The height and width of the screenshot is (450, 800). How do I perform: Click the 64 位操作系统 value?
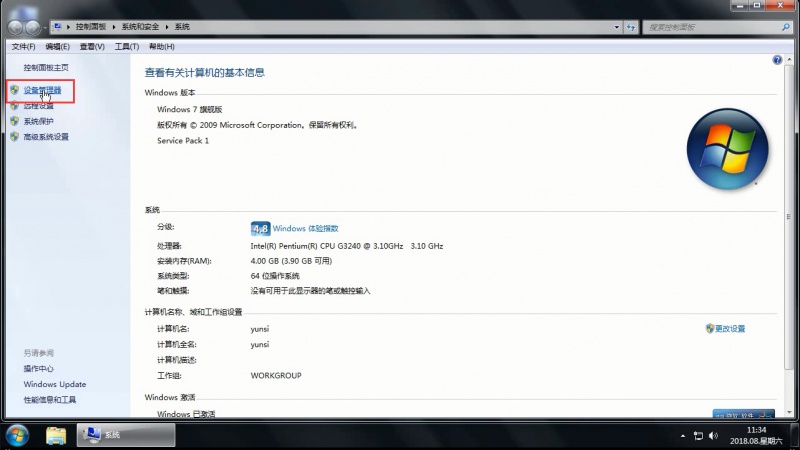coord(275,276)
